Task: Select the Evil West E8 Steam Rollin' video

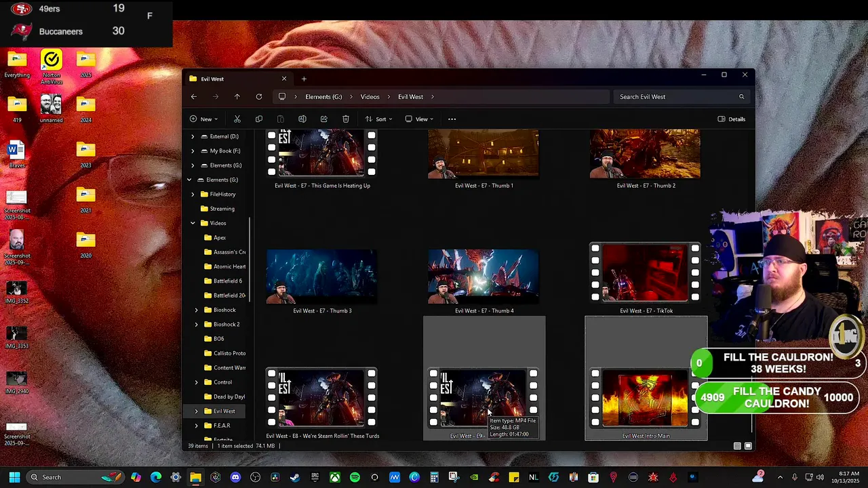Action: click(322, 404)
